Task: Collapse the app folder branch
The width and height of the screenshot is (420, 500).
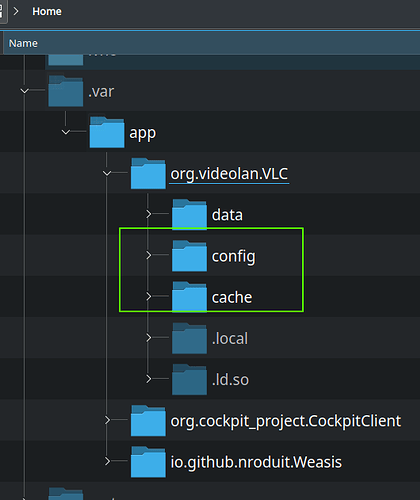Action: point(66,132)
